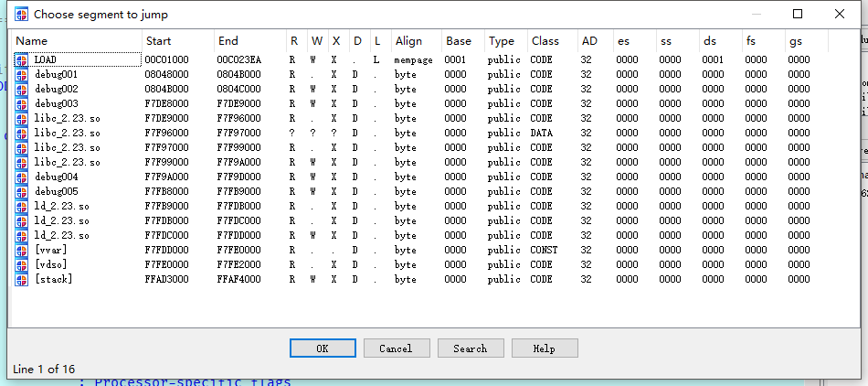Click the icon next to debug001 segment
868x386 pixels.
[x=22, y=74]
